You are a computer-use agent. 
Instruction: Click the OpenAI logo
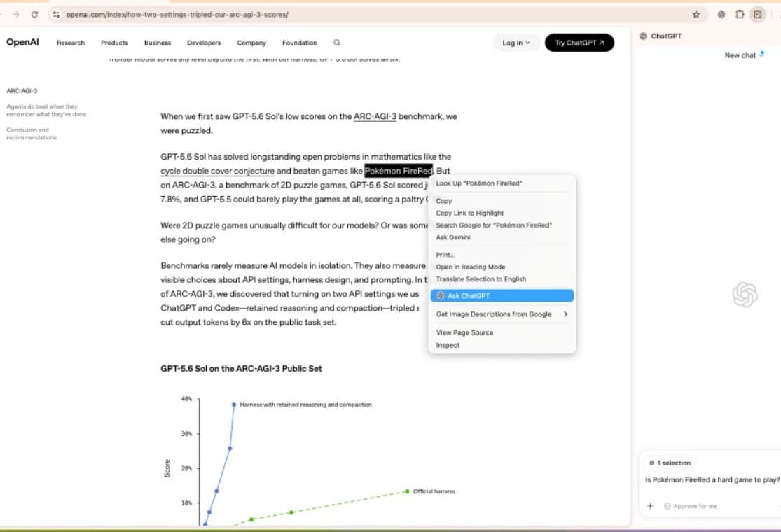click(22, 42)
